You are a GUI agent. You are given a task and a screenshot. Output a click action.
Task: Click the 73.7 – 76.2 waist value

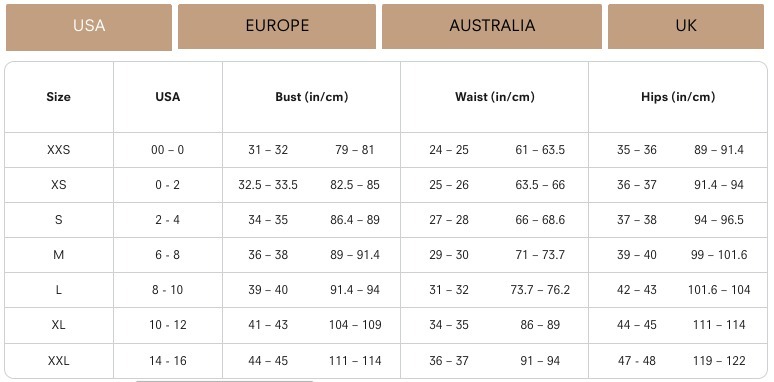(540, 290)
